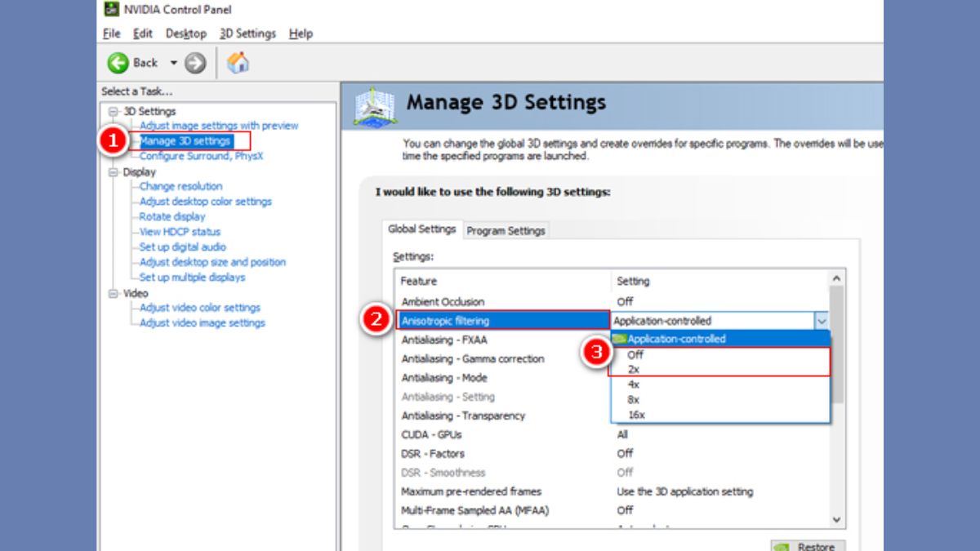Open the Back history dropdown arrow
The image size is (980, 551).
pos(173,63)
